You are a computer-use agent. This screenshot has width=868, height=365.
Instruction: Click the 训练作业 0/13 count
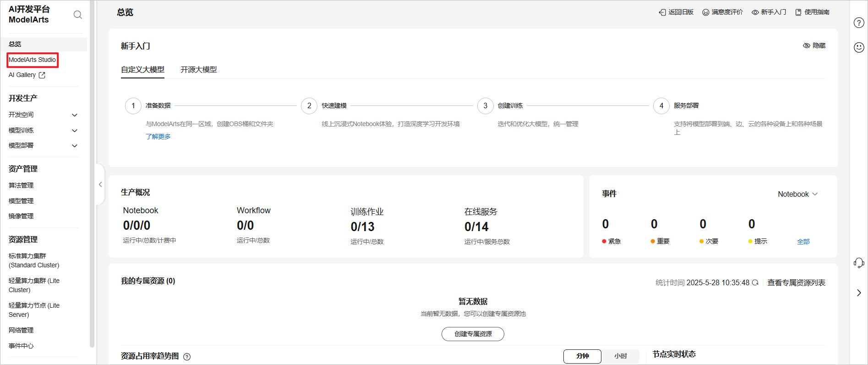362,227
